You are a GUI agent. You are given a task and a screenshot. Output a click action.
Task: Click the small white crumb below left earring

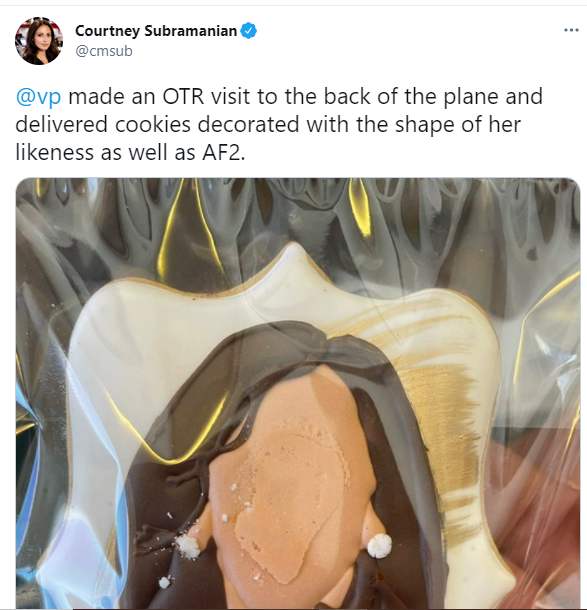(x=165, y=582)
